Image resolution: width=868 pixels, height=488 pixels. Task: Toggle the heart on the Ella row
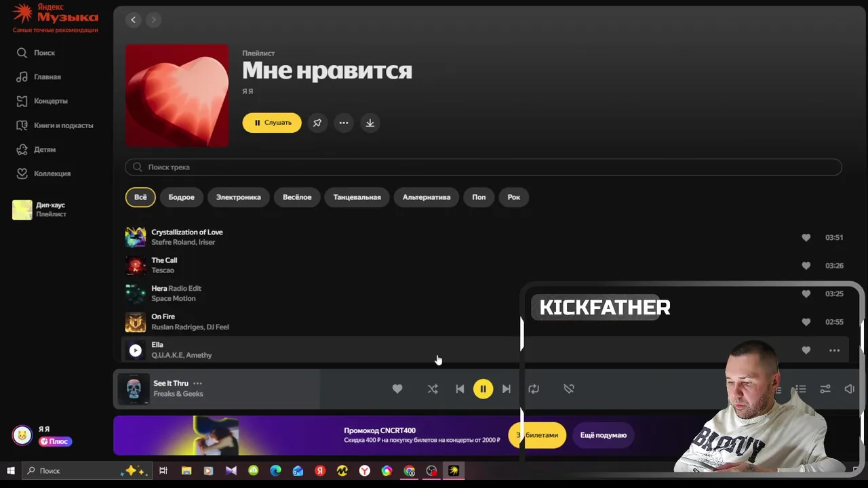tap(806, 350)
